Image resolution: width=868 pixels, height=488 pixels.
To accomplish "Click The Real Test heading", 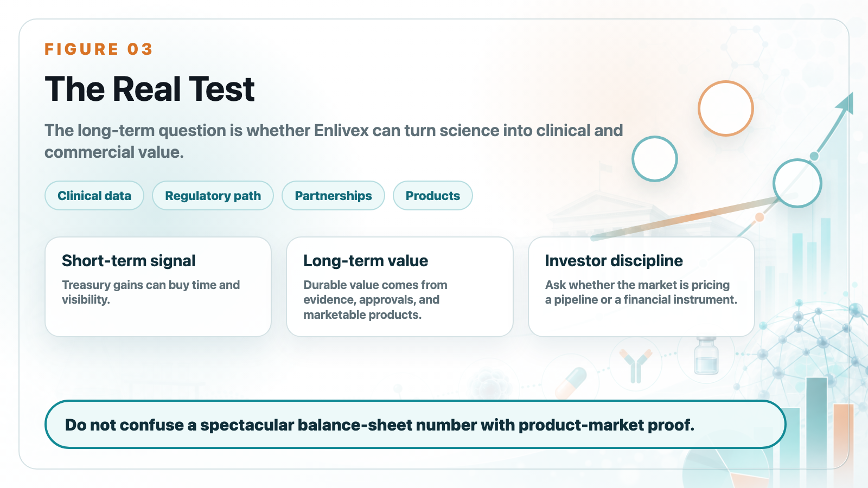I will coord(150,89).
